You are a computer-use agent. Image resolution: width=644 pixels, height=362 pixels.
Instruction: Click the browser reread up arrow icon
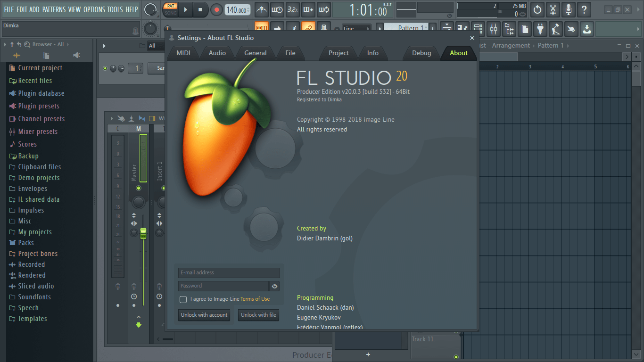[x=12, y=44]
